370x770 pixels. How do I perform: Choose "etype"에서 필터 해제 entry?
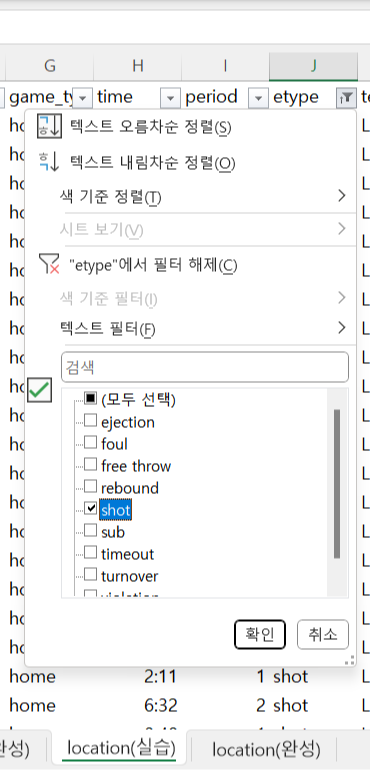point(191,266)
